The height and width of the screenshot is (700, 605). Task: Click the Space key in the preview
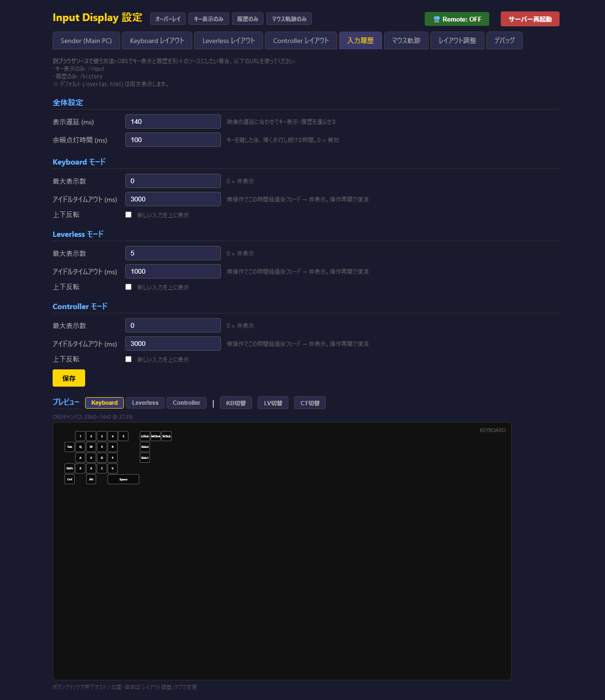pyautogui.click(x=123, y=479)
